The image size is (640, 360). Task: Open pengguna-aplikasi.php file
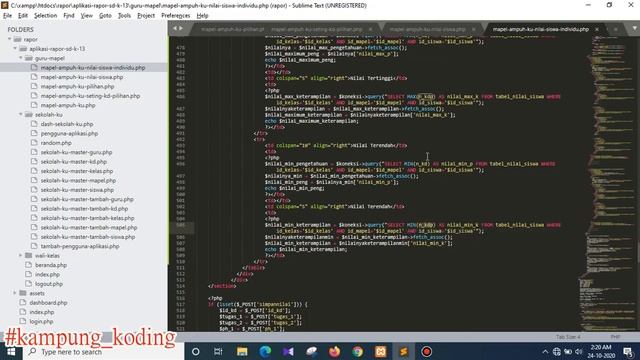69,133
